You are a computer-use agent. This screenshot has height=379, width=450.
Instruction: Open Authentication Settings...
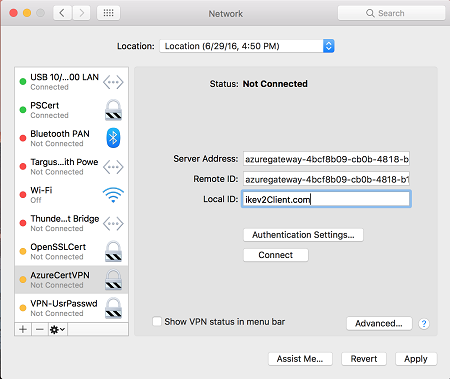pos(303,235)
